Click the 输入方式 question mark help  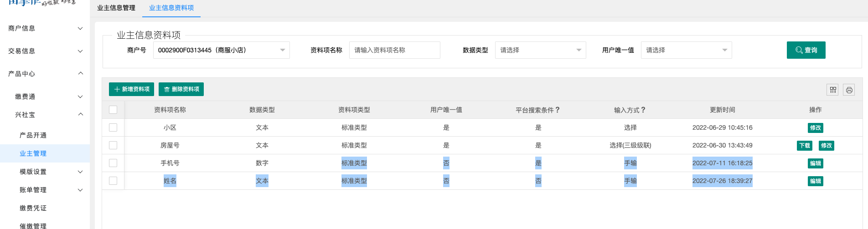643,110
